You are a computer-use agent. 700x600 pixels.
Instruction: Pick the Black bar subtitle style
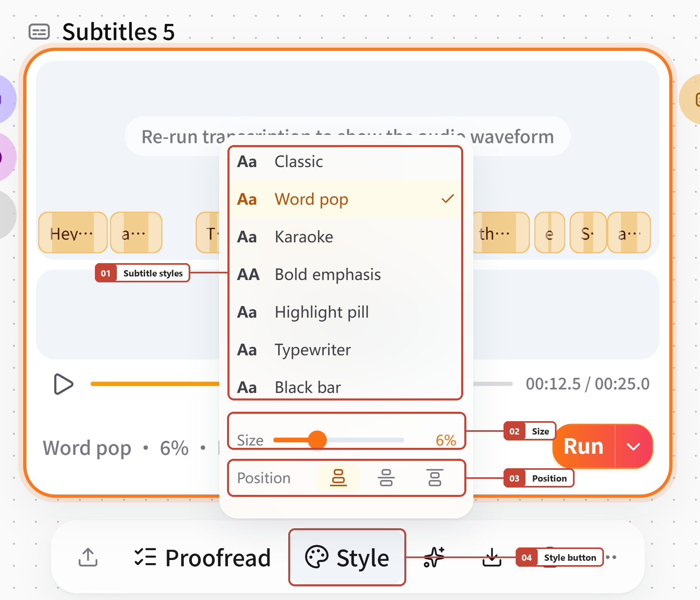(345, 386)
